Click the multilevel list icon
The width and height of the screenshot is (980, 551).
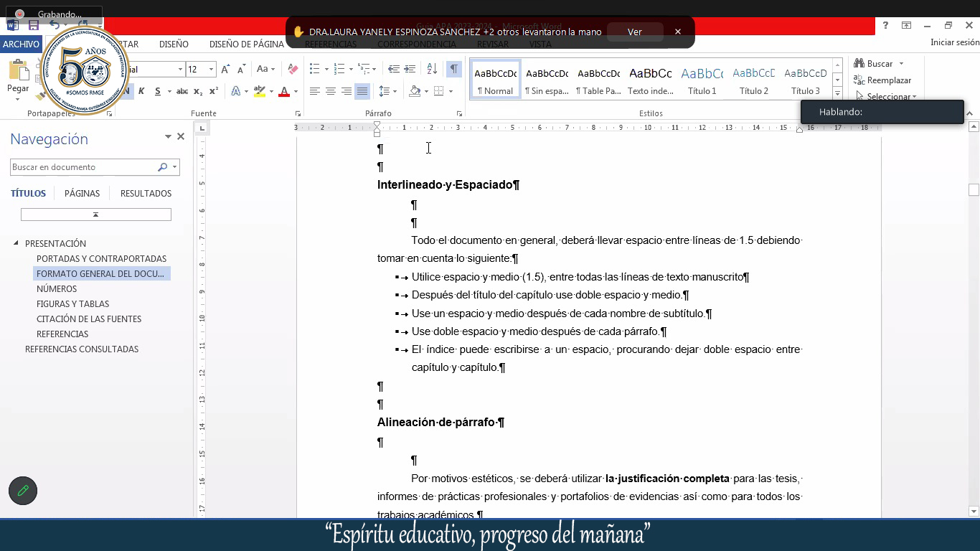(x=364, y=69)
